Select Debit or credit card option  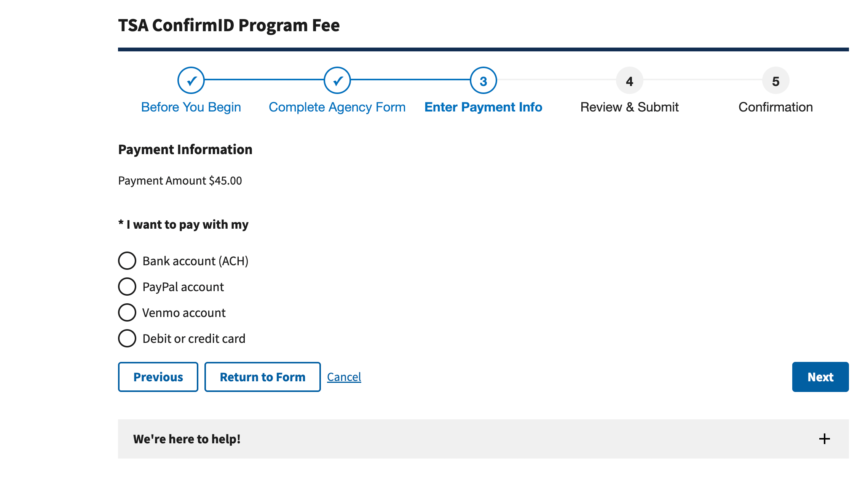point(127,338)
